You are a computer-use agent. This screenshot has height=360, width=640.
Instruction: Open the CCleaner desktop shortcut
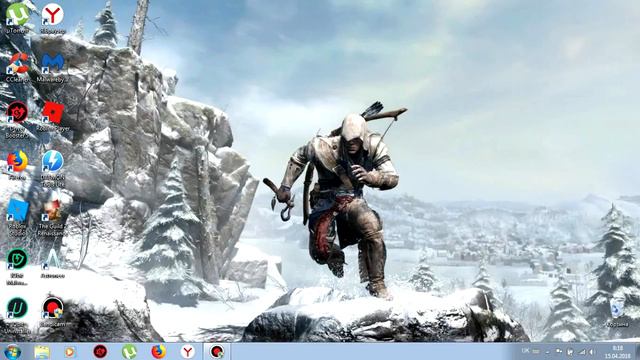17,67
